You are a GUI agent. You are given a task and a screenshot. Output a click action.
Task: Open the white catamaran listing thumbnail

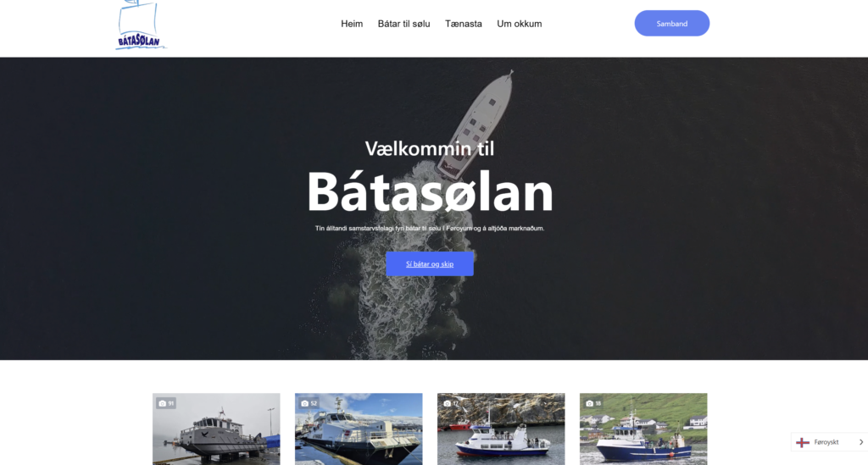pos(359,429)
